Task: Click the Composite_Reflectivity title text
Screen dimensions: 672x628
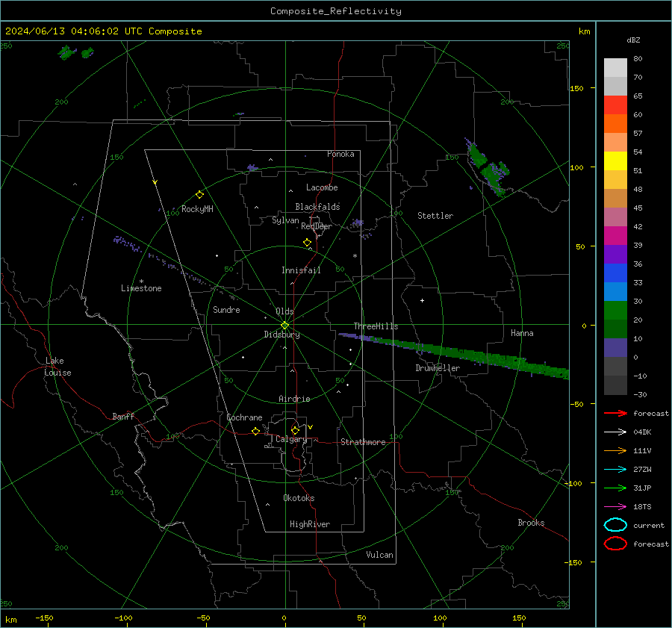Action: [335, 11]
